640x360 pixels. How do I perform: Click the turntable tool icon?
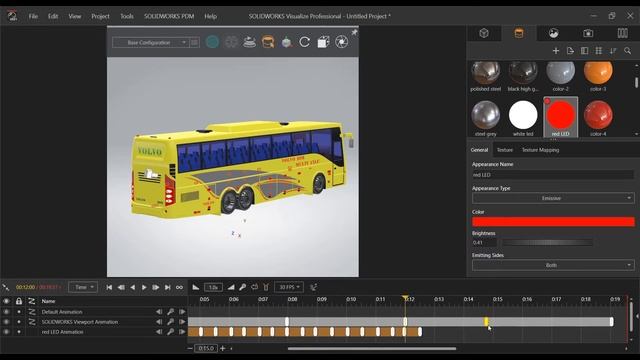(x=249, y=42)
